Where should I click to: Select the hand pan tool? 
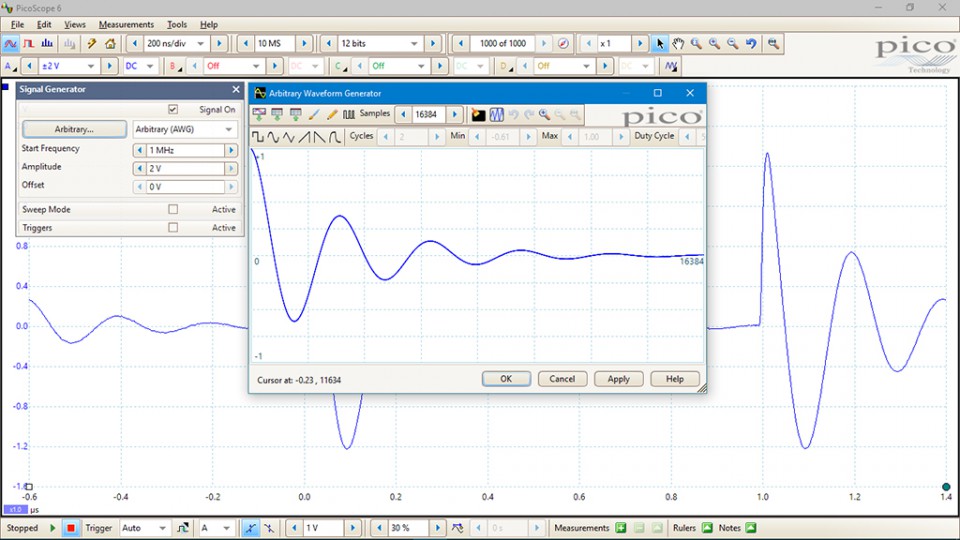coord(678,44)
